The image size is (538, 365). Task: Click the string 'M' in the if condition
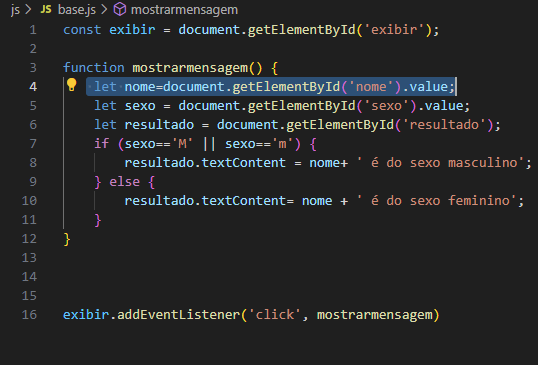tap(182, 143)
